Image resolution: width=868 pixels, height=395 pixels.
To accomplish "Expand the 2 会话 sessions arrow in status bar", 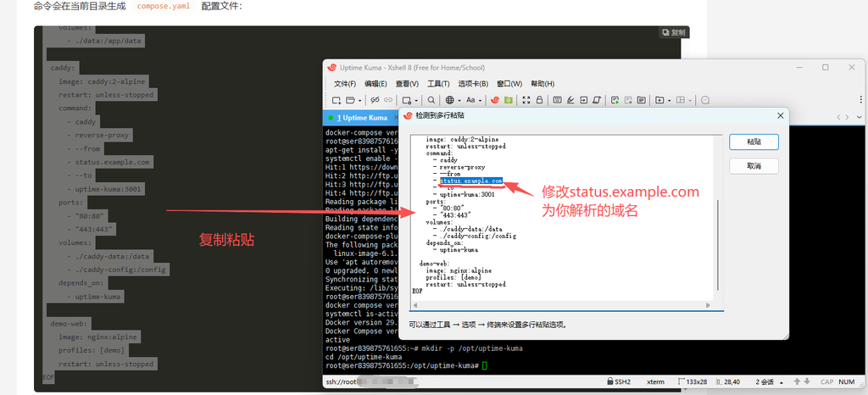I will [x=781, y=382].
